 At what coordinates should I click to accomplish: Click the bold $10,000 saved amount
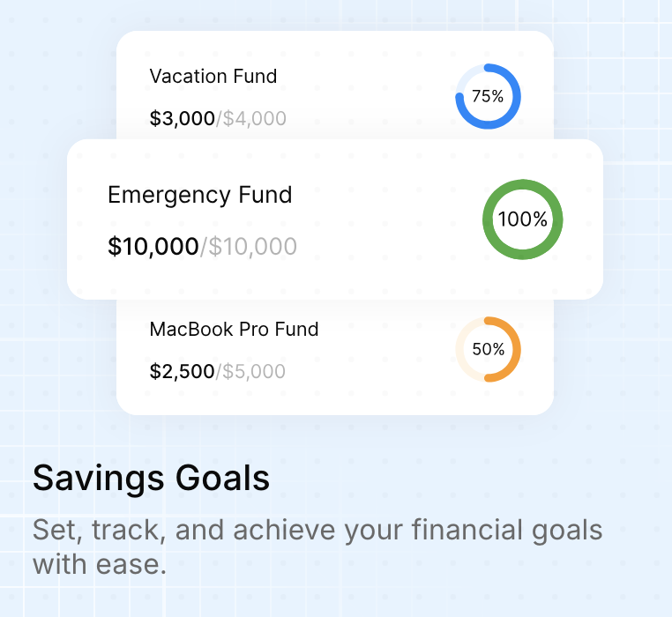(x=153, y=247)
